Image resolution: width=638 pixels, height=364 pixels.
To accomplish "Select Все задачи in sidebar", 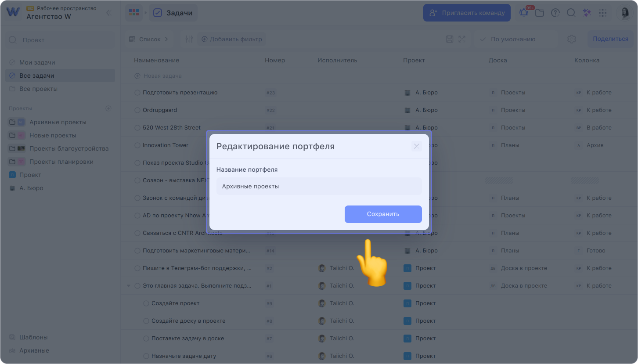I will (60, 76).
